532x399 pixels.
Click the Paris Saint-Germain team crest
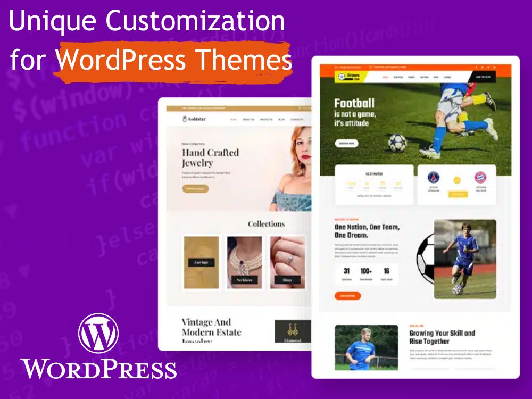click(x=433, y=178)
